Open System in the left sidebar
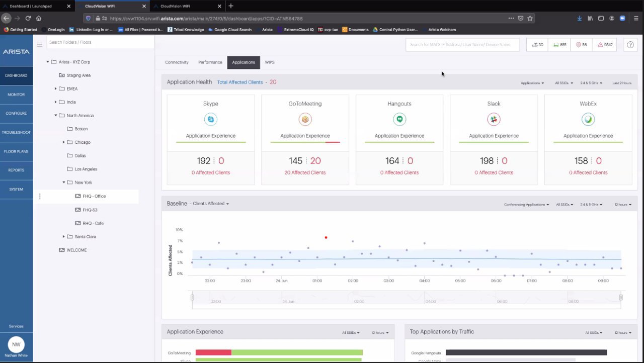Image resolution: width=644 pixels, height=363 pixels. click(x=16, y=189)
